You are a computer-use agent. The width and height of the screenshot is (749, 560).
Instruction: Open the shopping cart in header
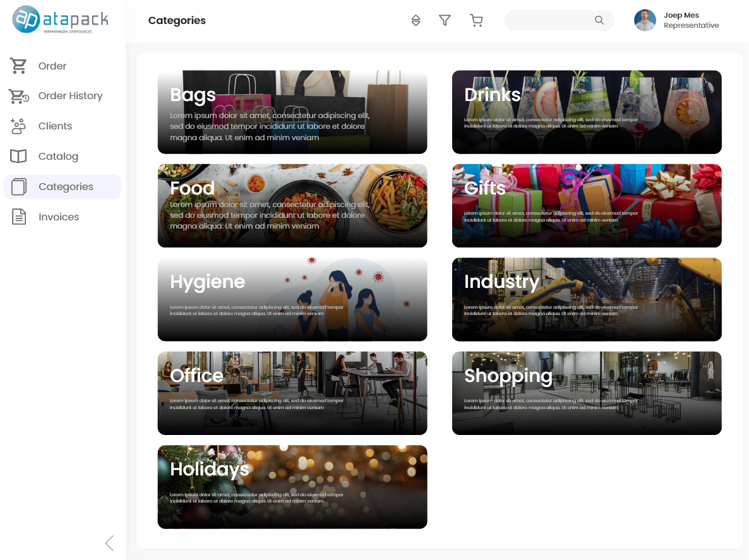(476, 21)
